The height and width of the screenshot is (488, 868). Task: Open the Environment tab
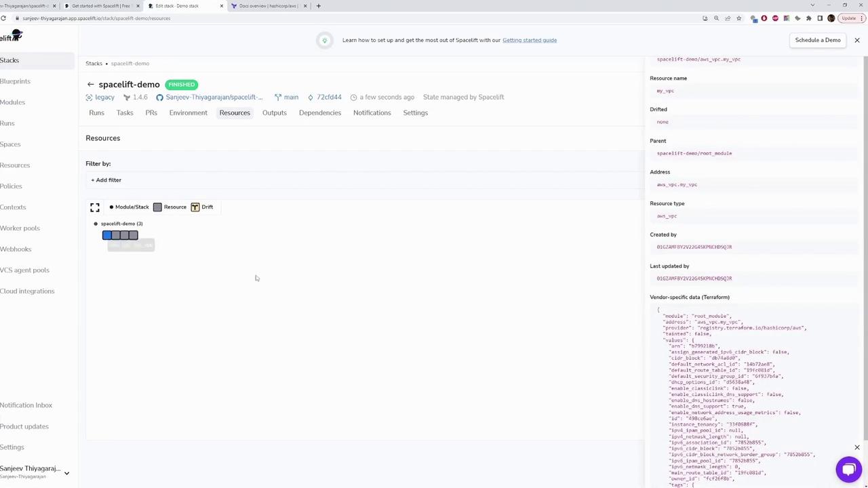(x=189, y=113)
